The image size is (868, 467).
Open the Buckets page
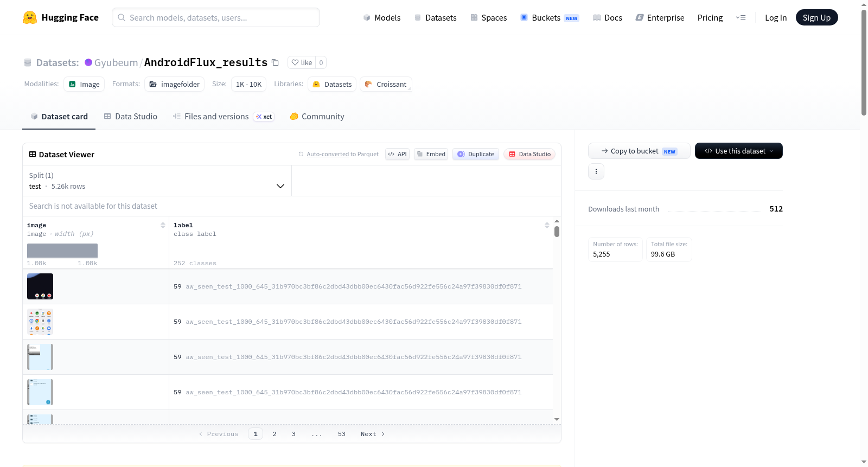(x=550, y=17)
